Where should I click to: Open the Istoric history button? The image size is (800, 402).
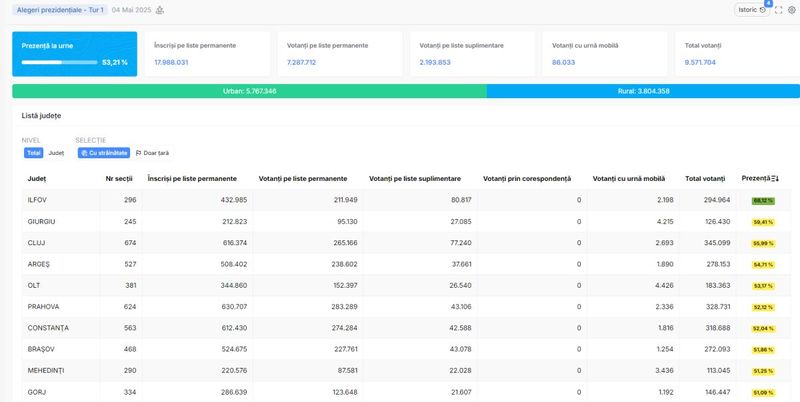[751, 10]
